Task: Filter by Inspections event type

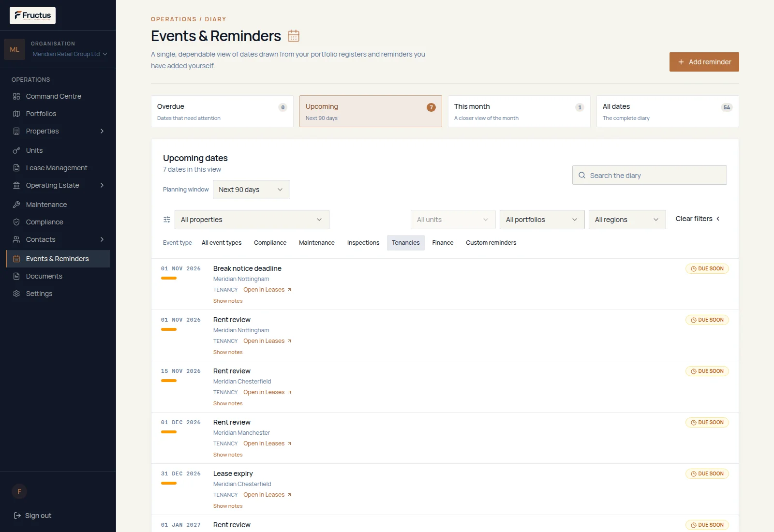Action: pyautogui.click(x=363, y=243)
